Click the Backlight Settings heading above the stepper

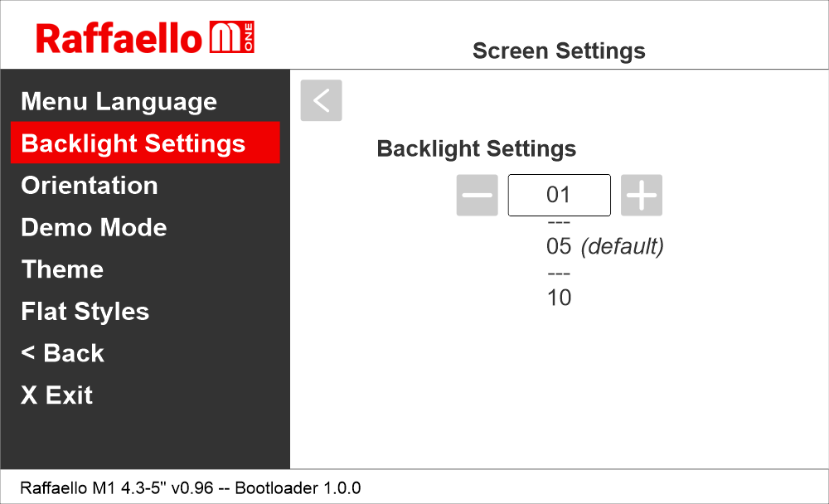click(x=476, y=149)
